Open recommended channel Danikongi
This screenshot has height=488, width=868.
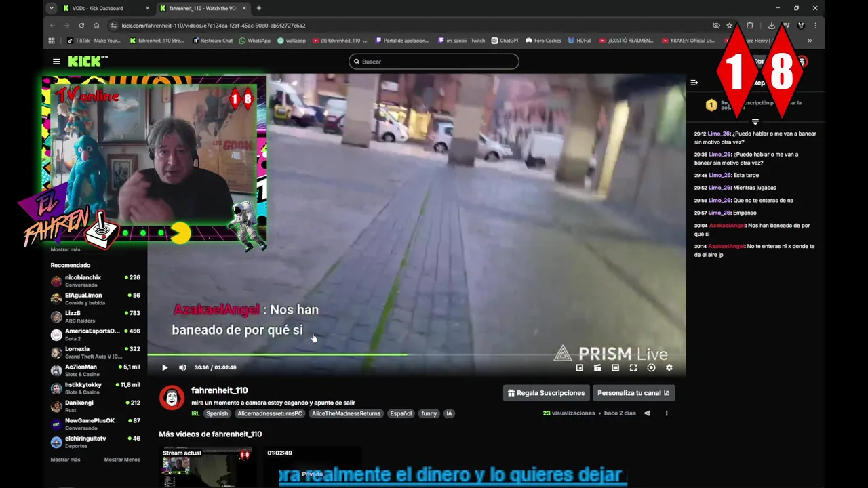point(95,406)
